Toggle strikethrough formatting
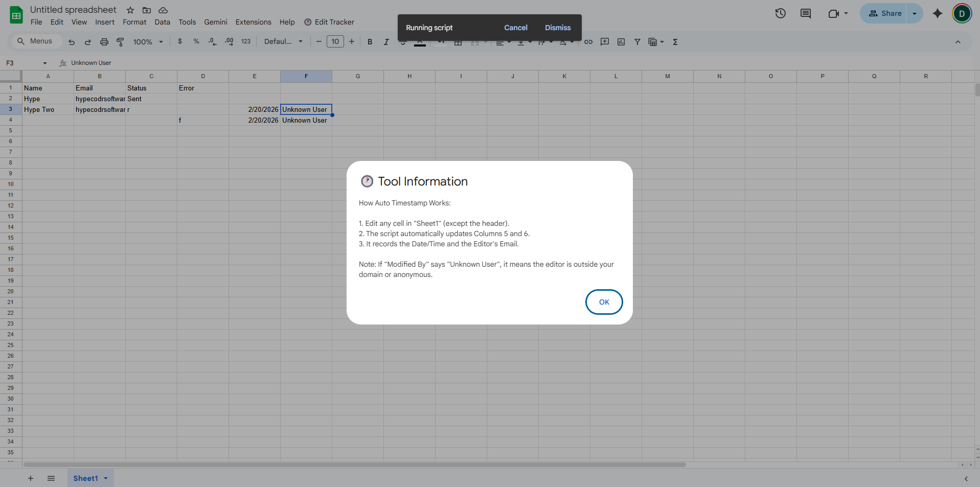This screenshot has height=487, width=980. pos(402,41)
